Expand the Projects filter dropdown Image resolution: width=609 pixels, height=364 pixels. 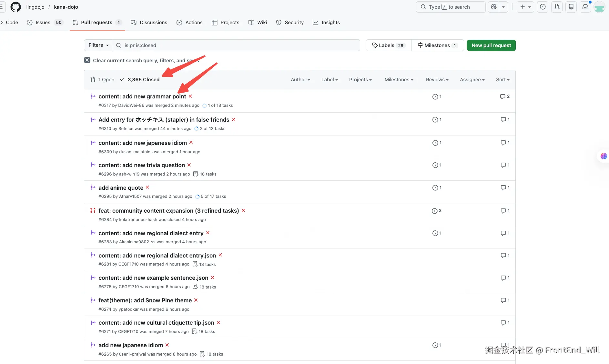[x=360, y=79]
